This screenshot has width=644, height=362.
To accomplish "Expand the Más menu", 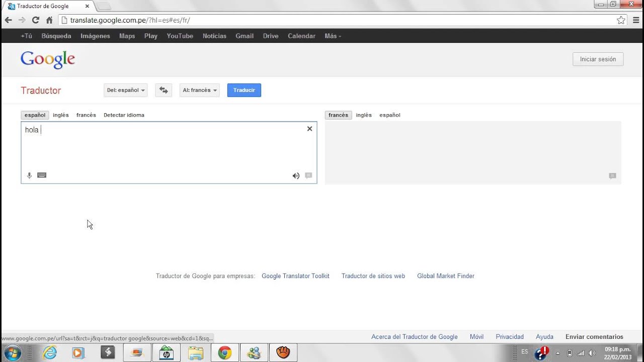I will click(333, 36).
